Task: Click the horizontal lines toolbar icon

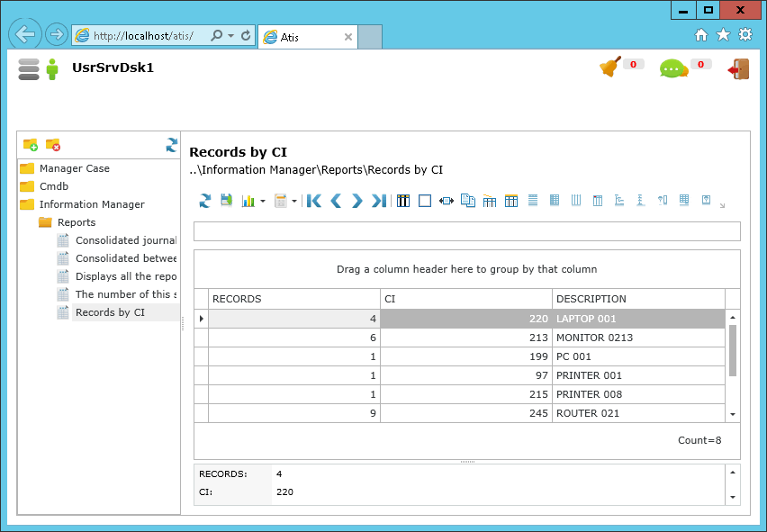Action: 533,200
